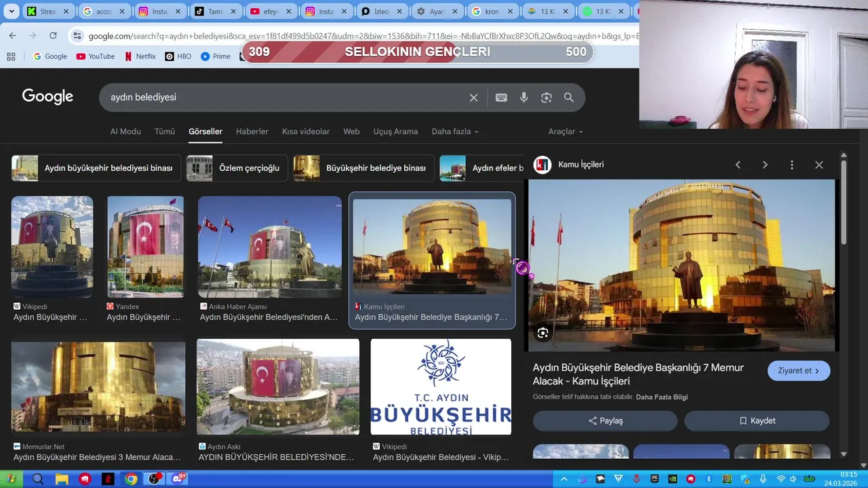
Task: Open the Netflix bookmark
Action: point(140,56)
